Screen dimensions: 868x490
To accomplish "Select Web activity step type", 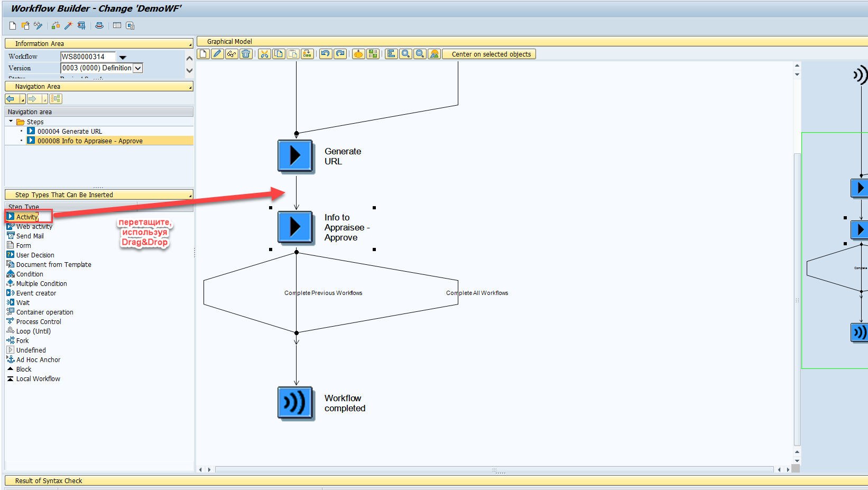I will tap(34, 226).
